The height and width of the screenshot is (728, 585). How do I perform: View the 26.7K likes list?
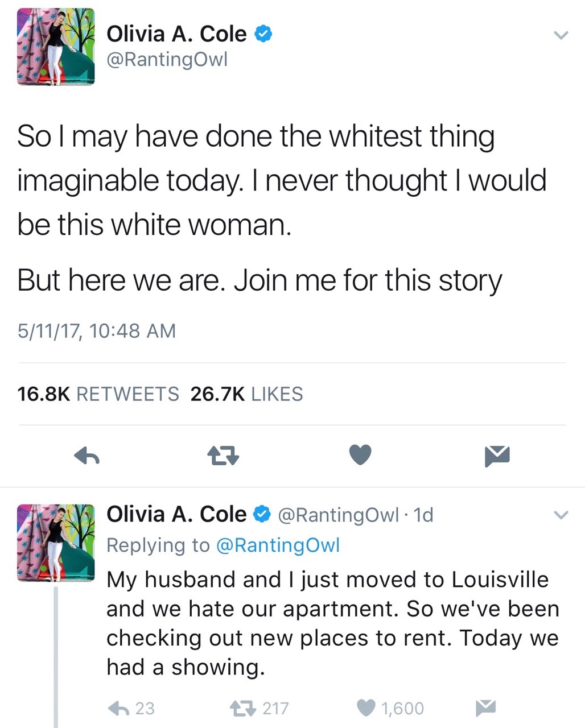[x=246, y=394]
